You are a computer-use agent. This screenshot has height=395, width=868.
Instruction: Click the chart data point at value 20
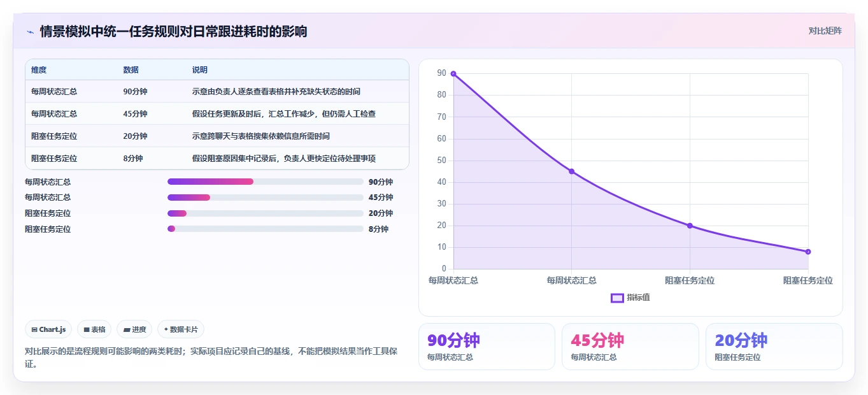click(x=690, y=226)
